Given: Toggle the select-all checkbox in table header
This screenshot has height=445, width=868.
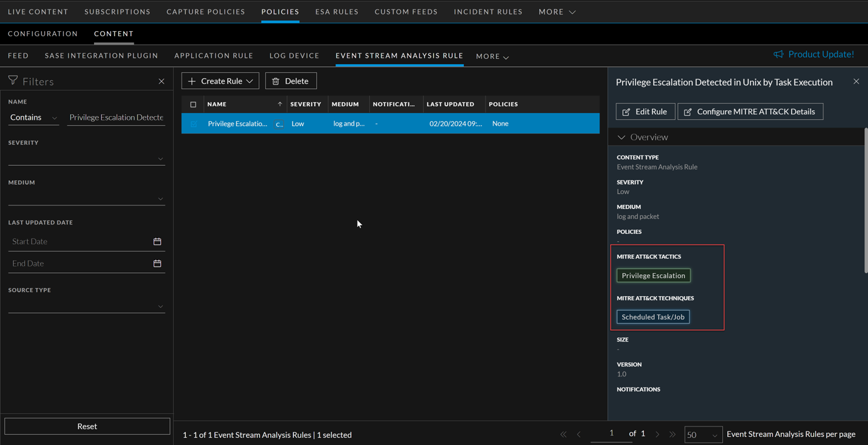Looking at the screenshot, I should coord(193,105).
